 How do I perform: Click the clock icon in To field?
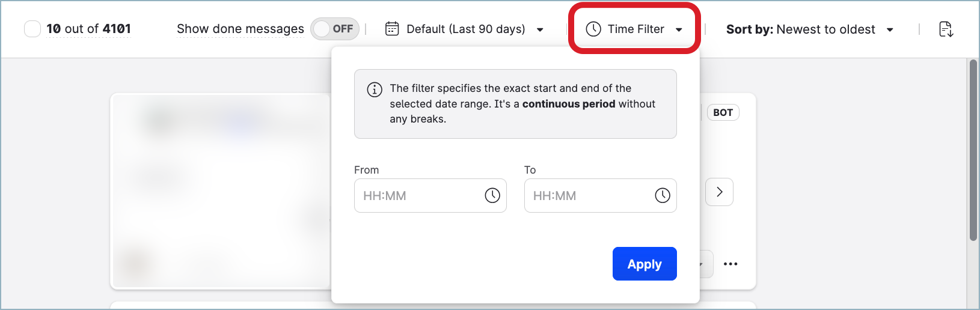(x=662, y=195)
